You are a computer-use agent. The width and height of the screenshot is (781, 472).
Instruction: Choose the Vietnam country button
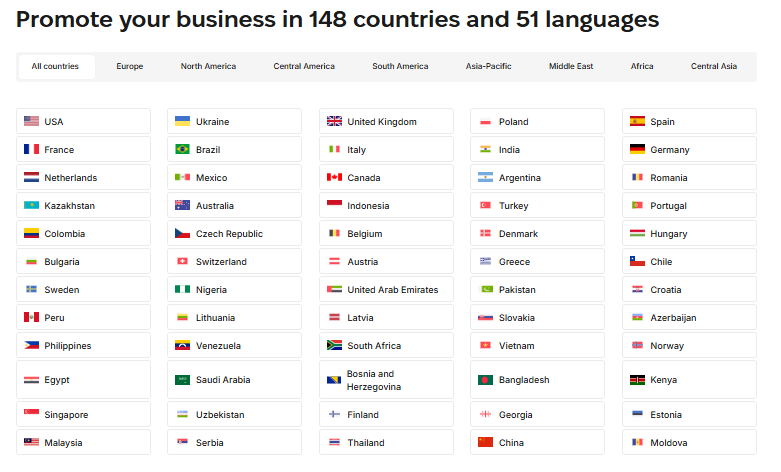click(537, 345)
